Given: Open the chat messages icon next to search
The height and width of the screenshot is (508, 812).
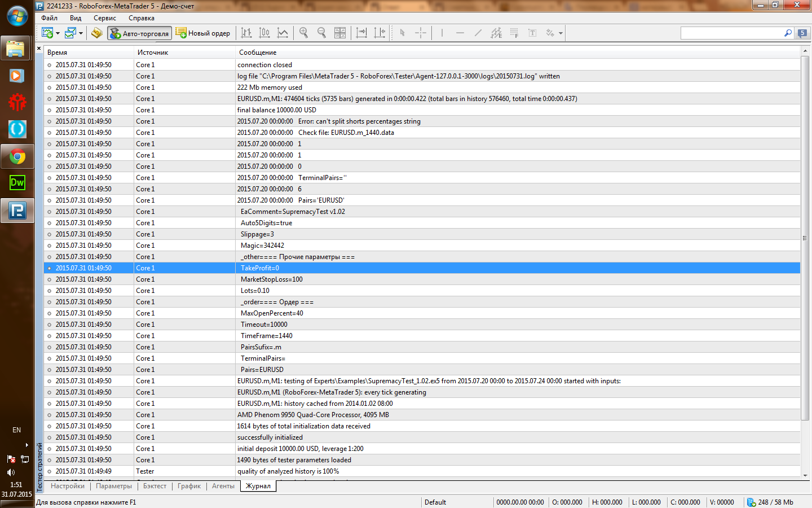Looking at the screenshot, I should [802, 33].
